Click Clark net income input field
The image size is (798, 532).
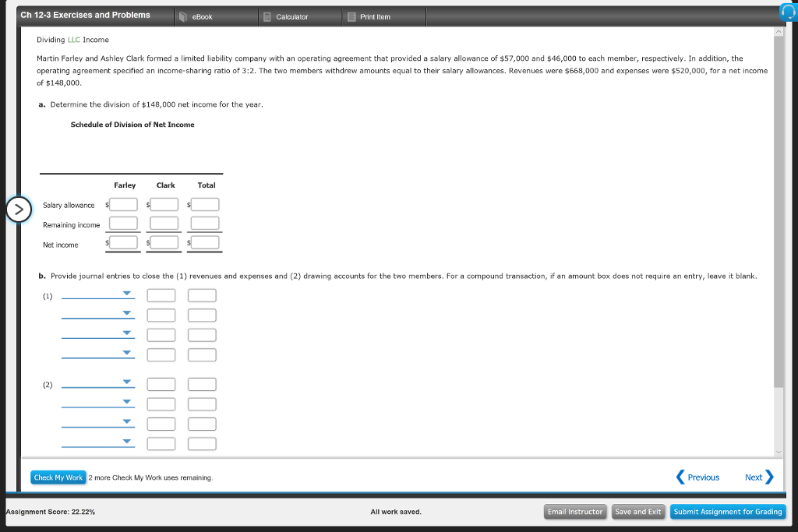(x=164, y=242)
